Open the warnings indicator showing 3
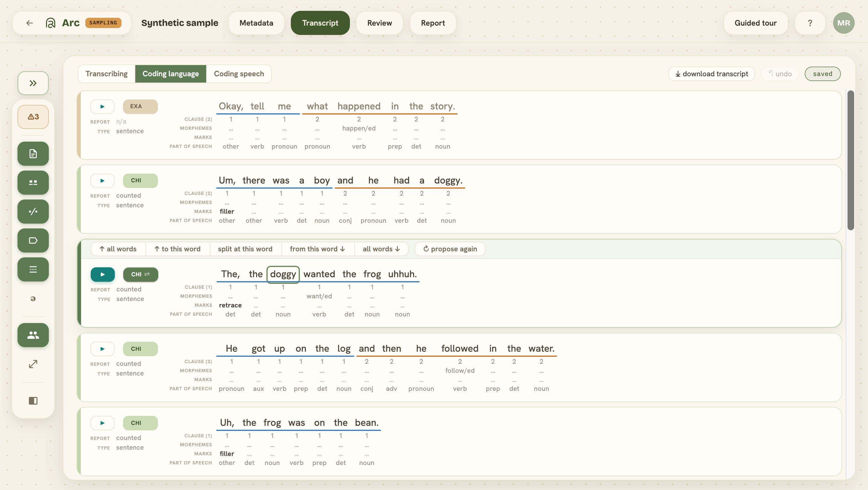Screen dimensions: 868x490 click(x=33, y=117)
